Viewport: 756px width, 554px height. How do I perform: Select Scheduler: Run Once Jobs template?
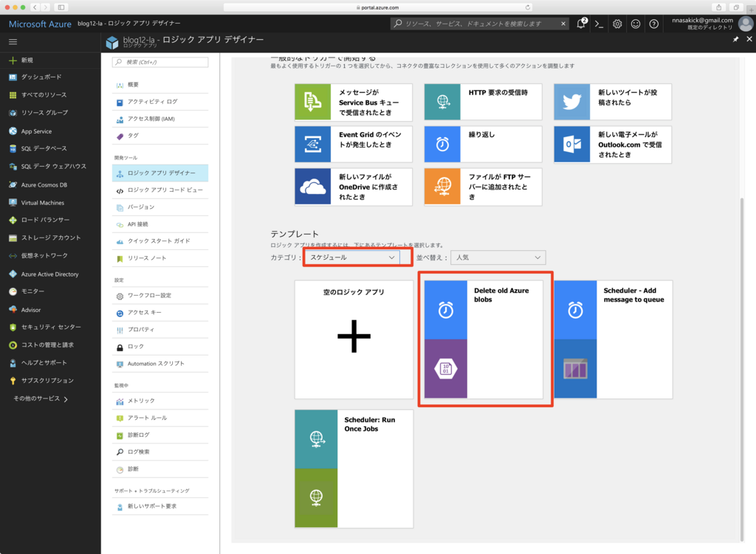pyautogui.click(x=354, y=468)
